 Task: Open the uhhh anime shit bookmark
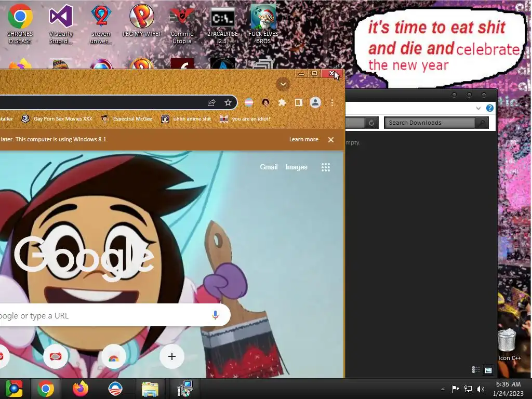point(187,119)
